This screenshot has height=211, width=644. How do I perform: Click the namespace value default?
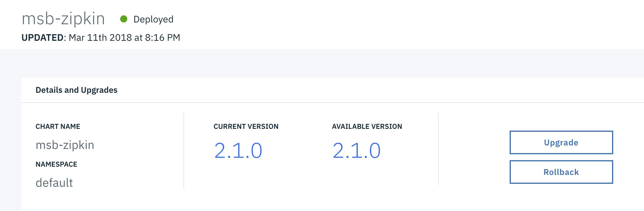pyautogui.click(x=54, y=183)
